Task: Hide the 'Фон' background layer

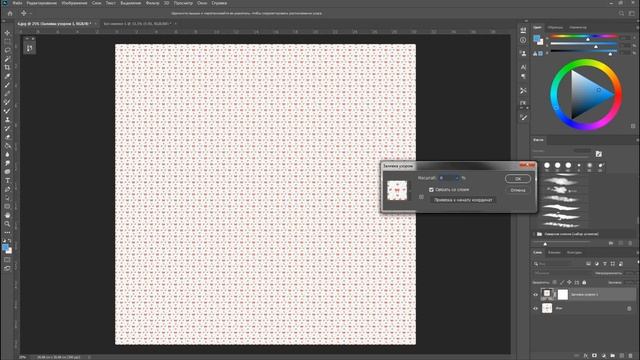Action: pos(536,309)
